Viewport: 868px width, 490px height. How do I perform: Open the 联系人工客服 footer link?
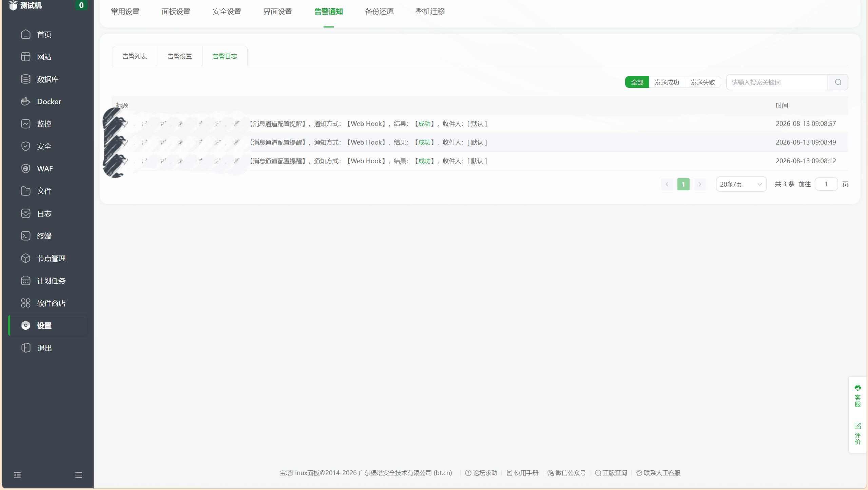[658, 473]
